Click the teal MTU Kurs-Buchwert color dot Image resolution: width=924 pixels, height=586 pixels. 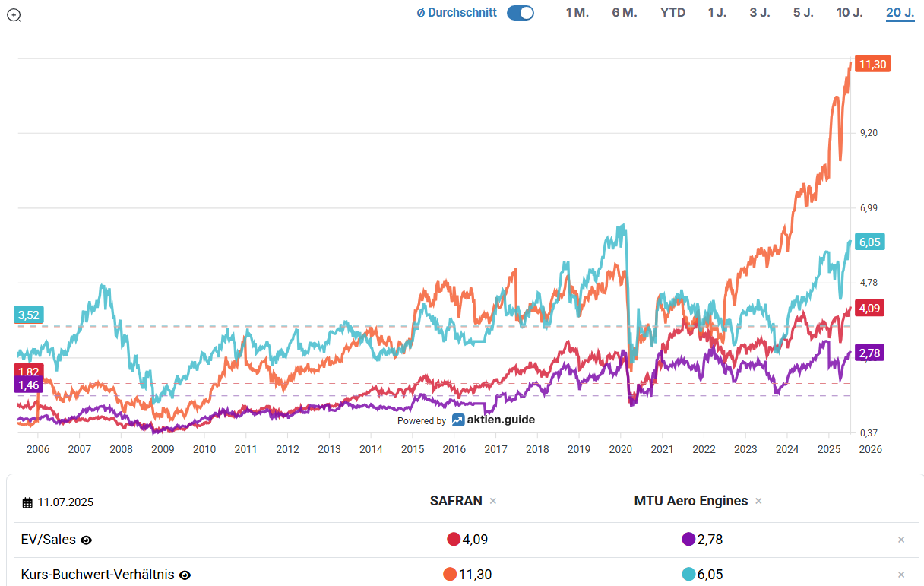[x=688, y=575]
